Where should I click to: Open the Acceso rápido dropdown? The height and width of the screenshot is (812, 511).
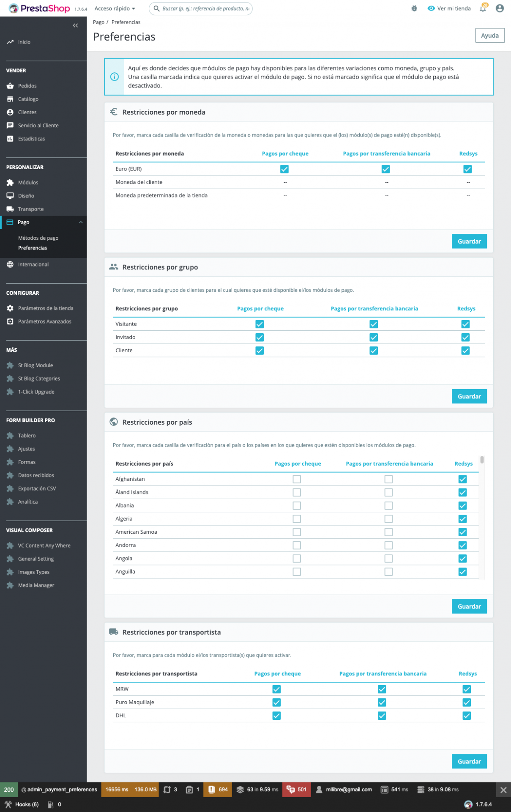[115, 8]
